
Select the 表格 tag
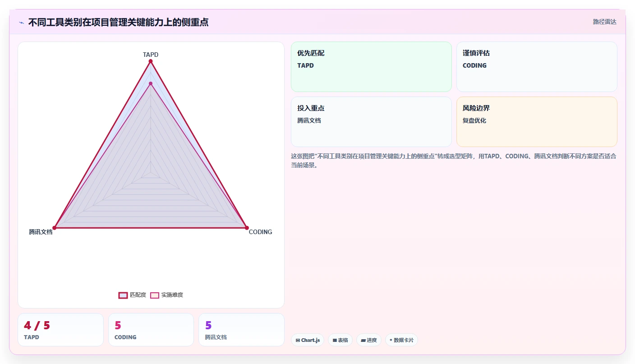coord(340,340)
